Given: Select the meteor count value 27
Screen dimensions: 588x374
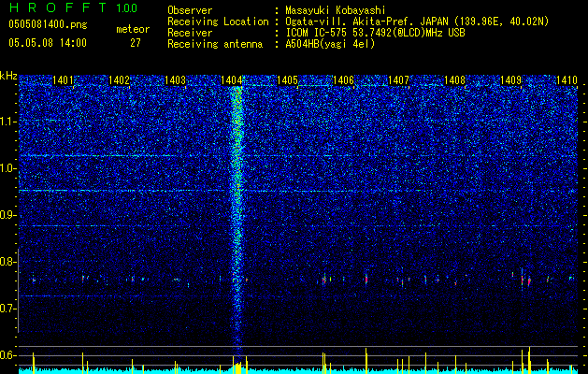Looking at the screenshot, I should tap(136, 43).
